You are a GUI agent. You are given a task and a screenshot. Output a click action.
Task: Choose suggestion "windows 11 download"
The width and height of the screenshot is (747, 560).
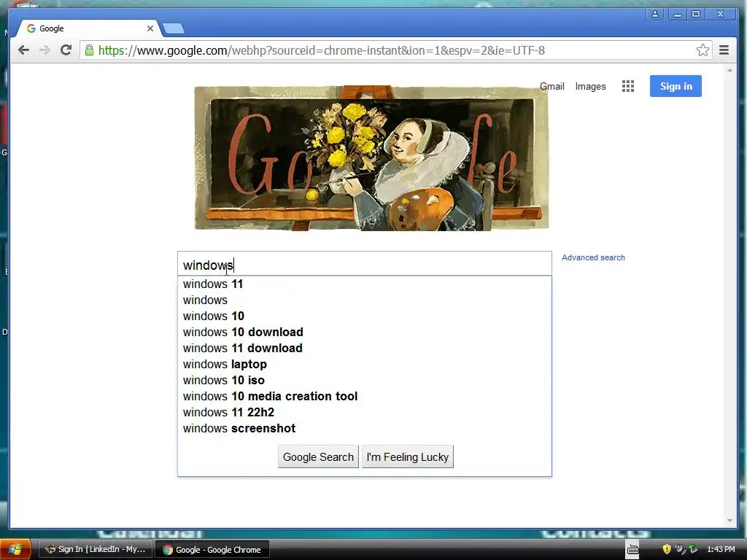[365, 348]
